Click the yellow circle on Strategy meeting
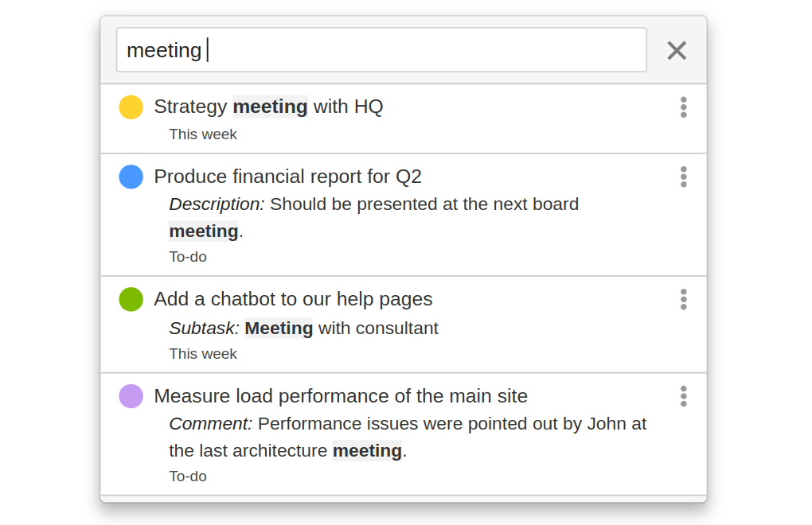The height and width of the screenshot is (525, 812). click(x=131, y=107)
